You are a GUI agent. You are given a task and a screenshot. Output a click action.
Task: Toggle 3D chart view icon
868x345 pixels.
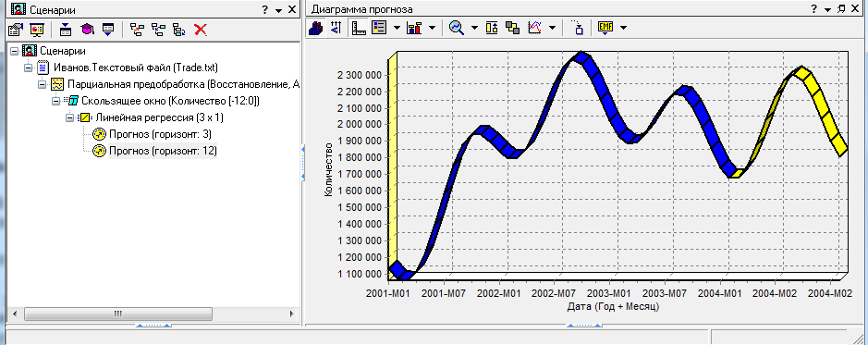(316, 28)
